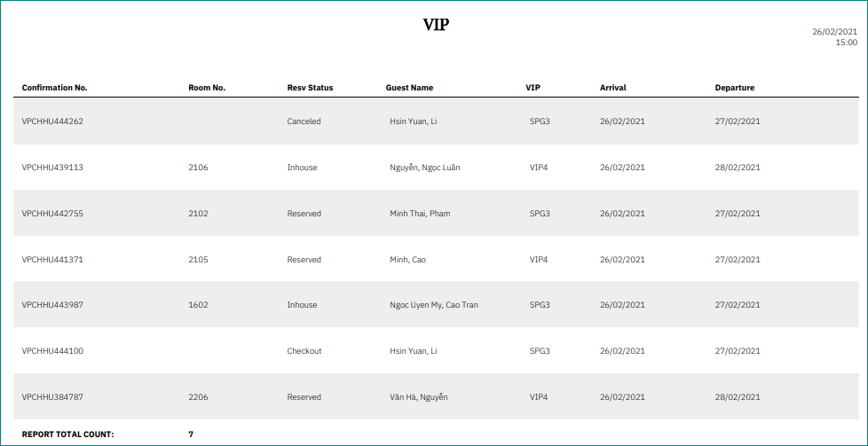Click the VIP column header

click(533, 88)
